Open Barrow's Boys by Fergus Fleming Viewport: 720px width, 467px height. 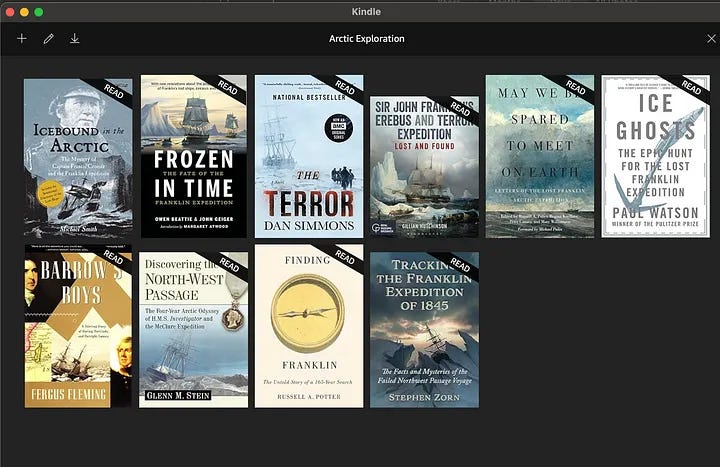click(78, 326)
